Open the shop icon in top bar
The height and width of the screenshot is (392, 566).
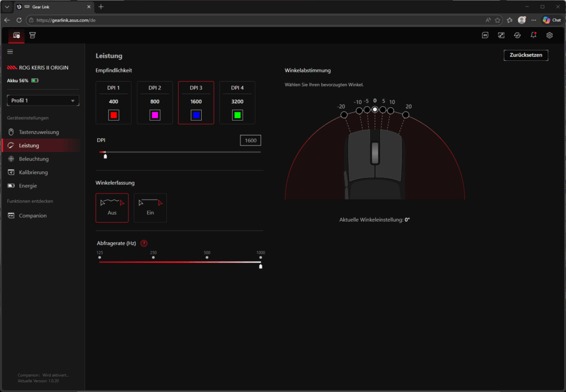(33, 35)
